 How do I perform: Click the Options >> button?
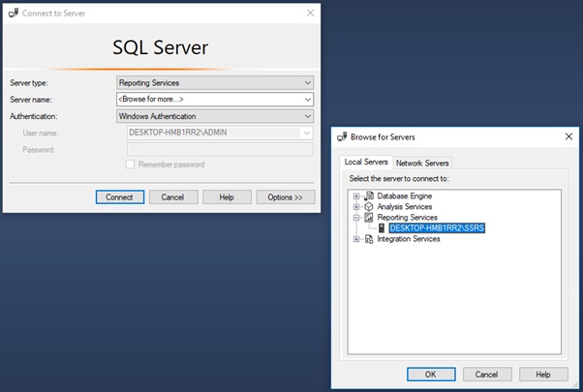coord(286,197)
